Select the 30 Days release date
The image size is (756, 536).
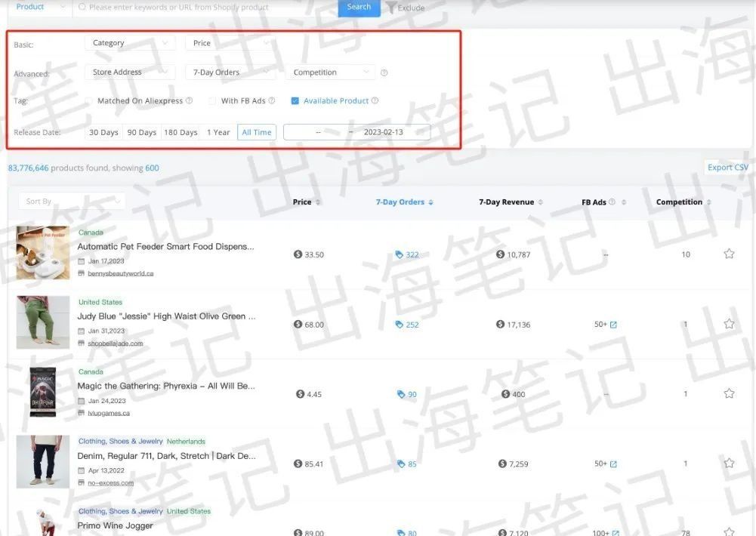(x=103, y=132)
